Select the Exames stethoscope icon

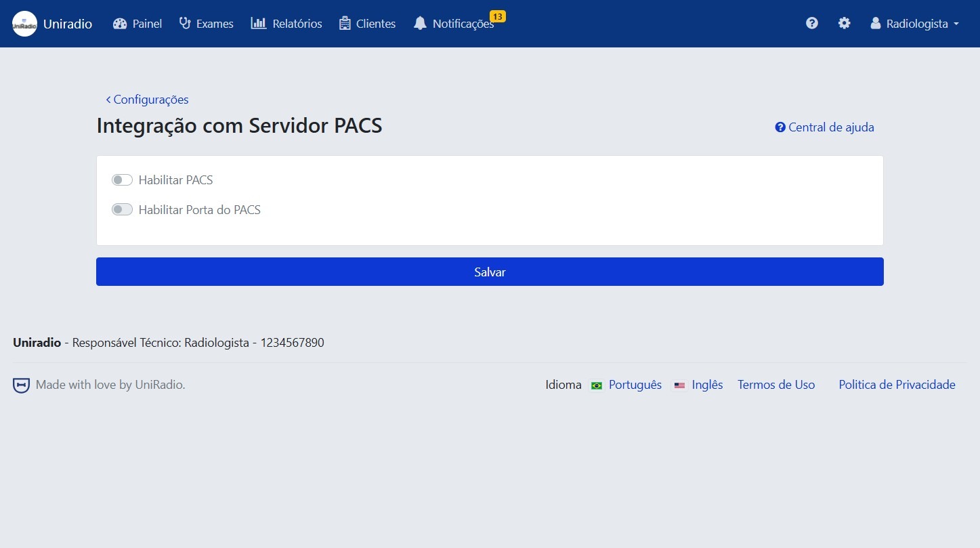[x=184, y=23]
